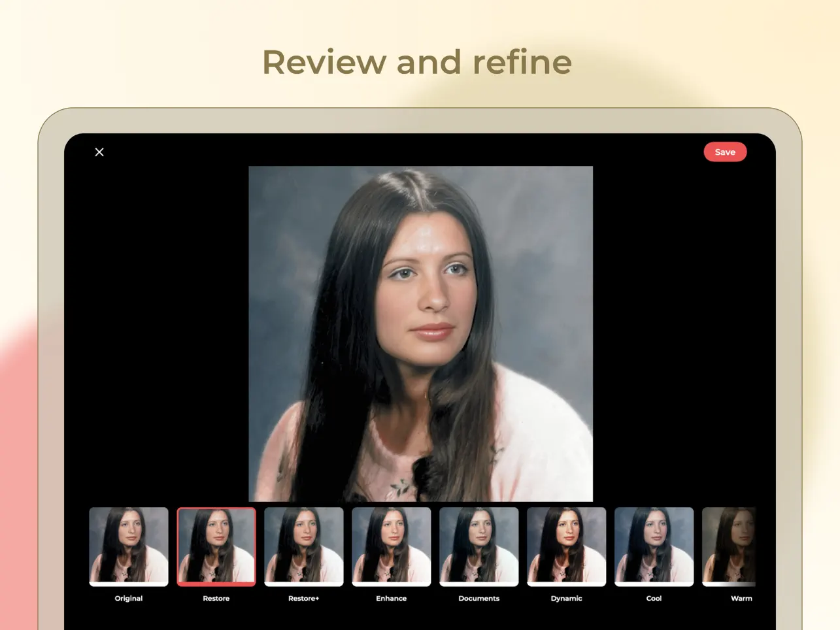Screen dimensions: 840x630
Task: Select the Warm filter thumbnail
Action: point(729,547)
